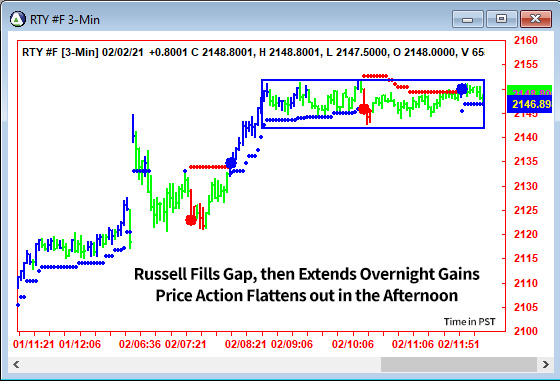Image resolution: width=560 pixels, height=381 pixels.
Task: Minimize the RTY #F 3-Min window
Action: click(467, 19)
